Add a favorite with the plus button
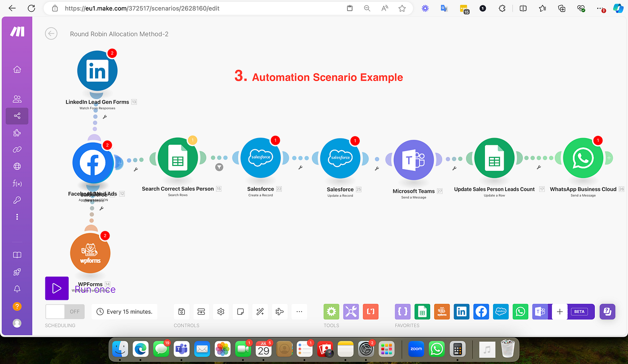The image size is (628, 364). pyautogui.click(x=560, y=312)
